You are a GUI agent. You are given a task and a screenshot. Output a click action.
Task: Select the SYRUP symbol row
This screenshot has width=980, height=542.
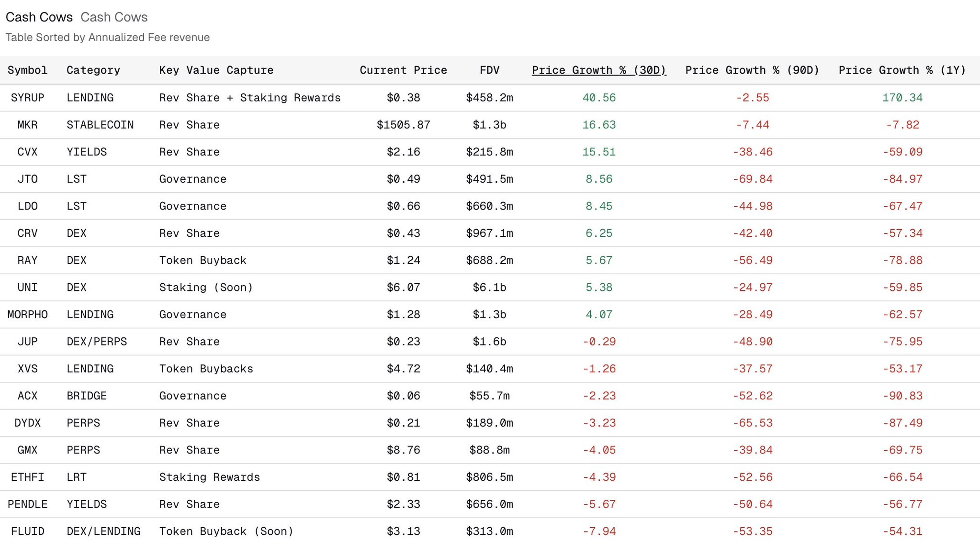(27, 98)
